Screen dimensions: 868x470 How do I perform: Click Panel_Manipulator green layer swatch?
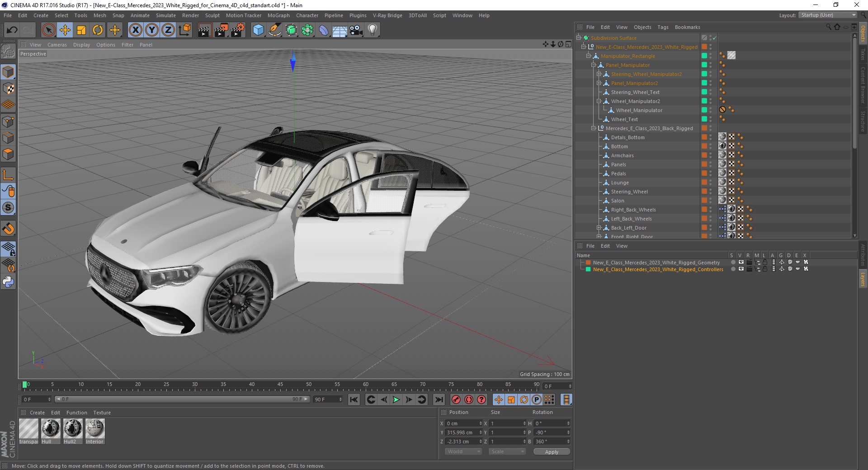pos(704,65)
